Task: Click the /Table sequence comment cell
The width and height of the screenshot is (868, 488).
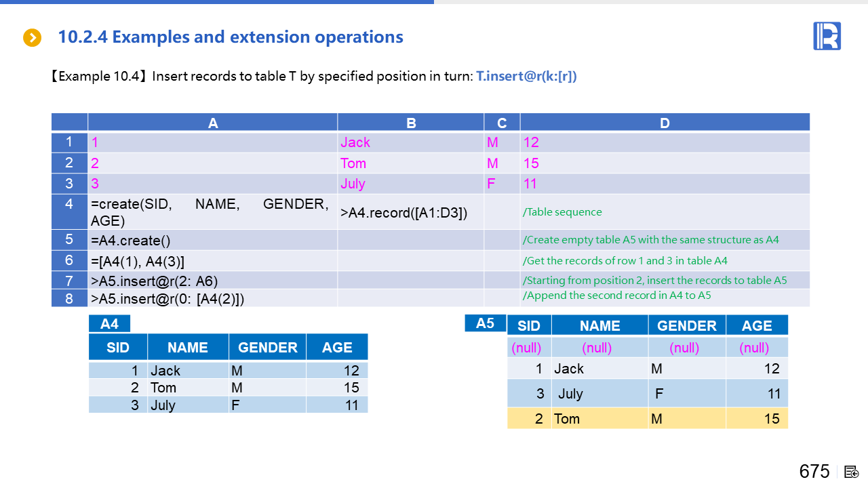Action: [x=665, y=212]
